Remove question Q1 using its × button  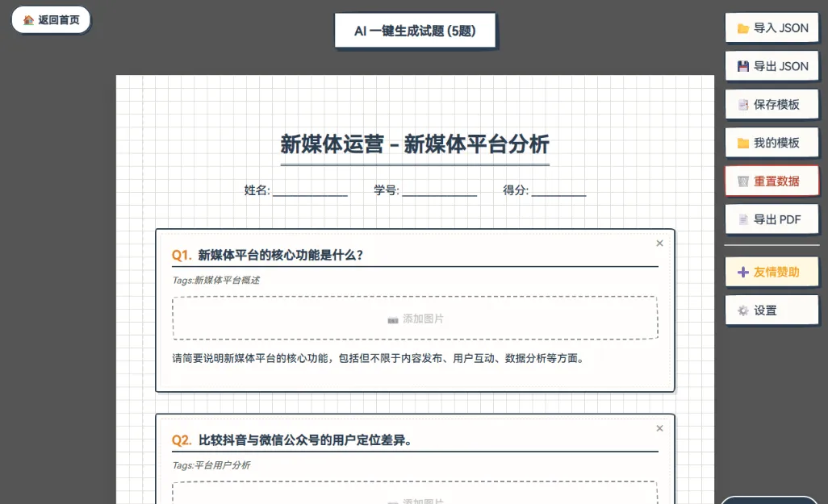(659, 243)
